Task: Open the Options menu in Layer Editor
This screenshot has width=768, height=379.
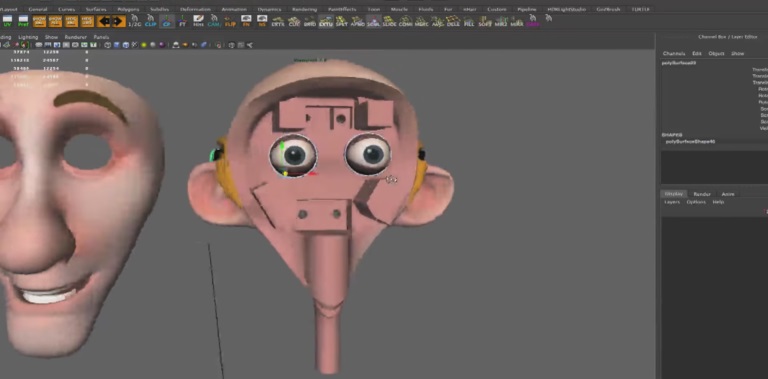Action: point(696,202)
